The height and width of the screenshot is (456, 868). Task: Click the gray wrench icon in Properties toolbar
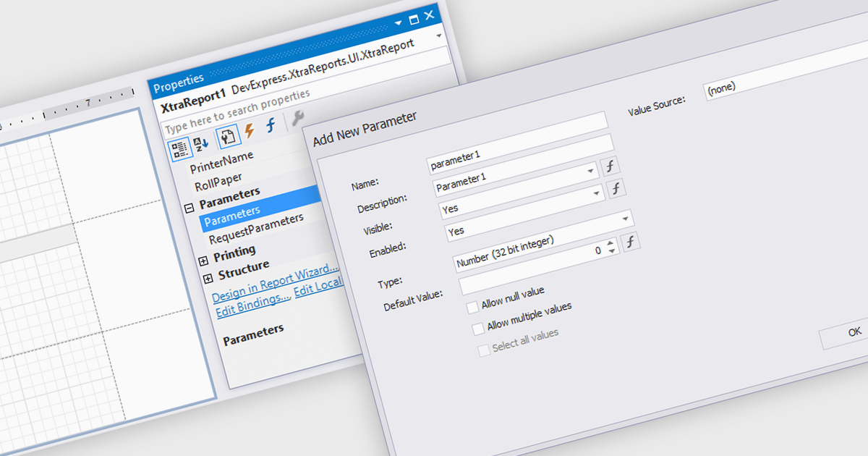297,119
